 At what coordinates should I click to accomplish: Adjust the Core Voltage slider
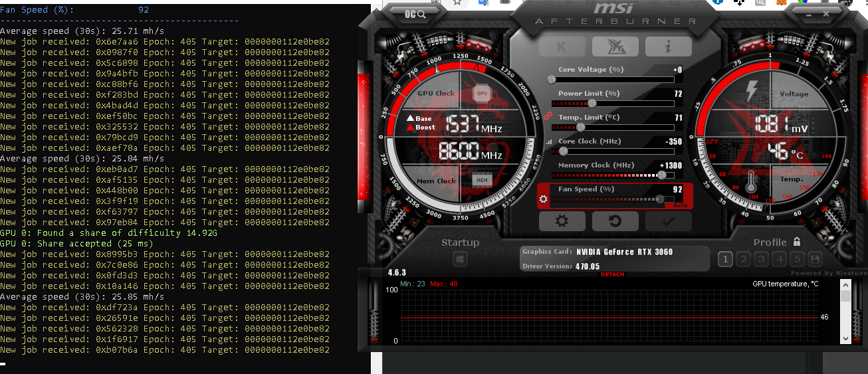(x=613, y=79)
